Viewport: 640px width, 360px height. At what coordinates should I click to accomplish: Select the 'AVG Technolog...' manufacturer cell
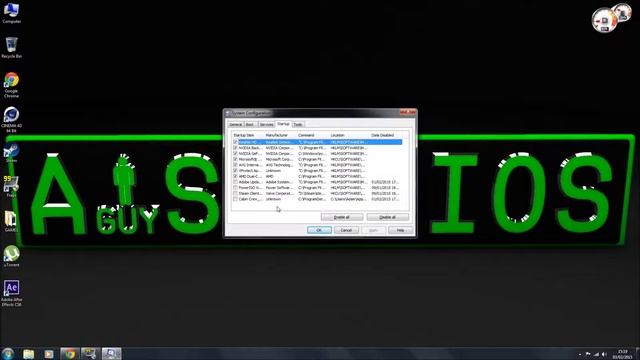pos(280,165)
